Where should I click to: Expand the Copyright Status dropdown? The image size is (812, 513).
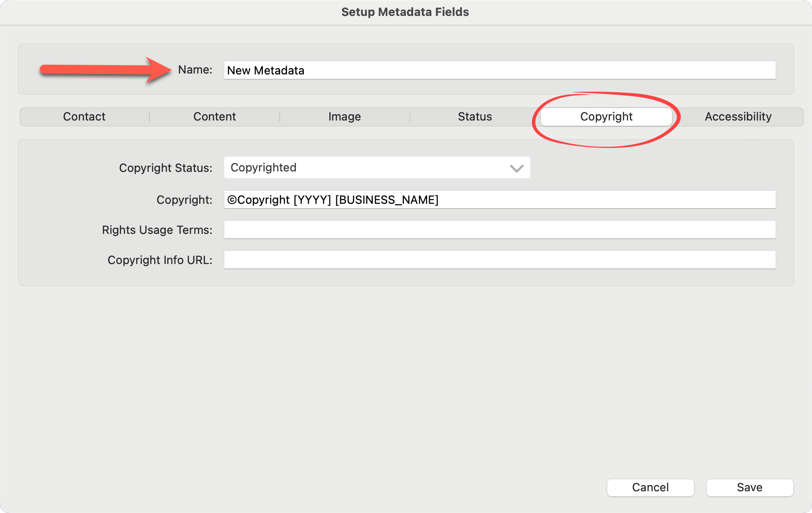coord(377,168)
